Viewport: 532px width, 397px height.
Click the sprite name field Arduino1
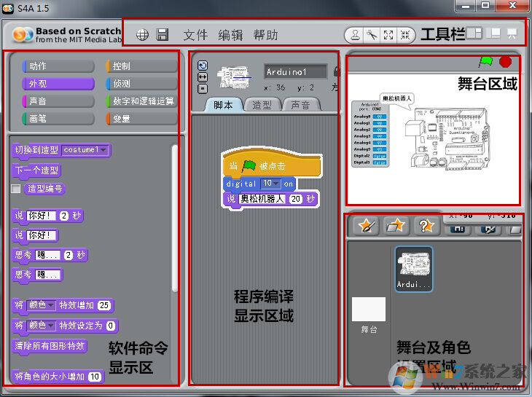click(296, 72)
